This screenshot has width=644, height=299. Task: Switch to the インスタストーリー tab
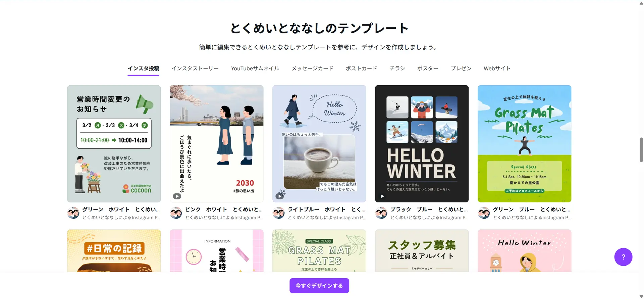tap(195, 69)
